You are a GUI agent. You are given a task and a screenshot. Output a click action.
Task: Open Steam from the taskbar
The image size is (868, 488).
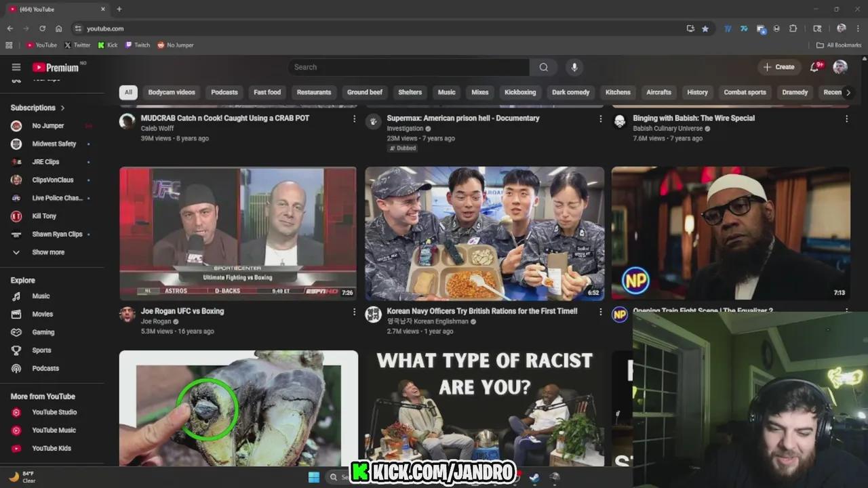(534, 477)
